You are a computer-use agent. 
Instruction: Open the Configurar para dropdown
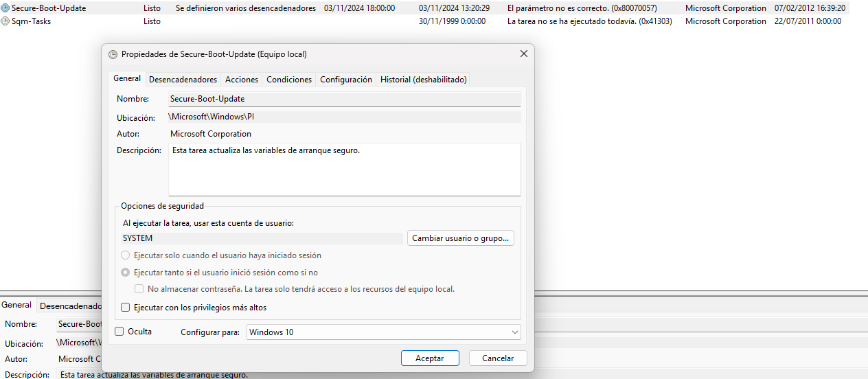pos(384,332)
